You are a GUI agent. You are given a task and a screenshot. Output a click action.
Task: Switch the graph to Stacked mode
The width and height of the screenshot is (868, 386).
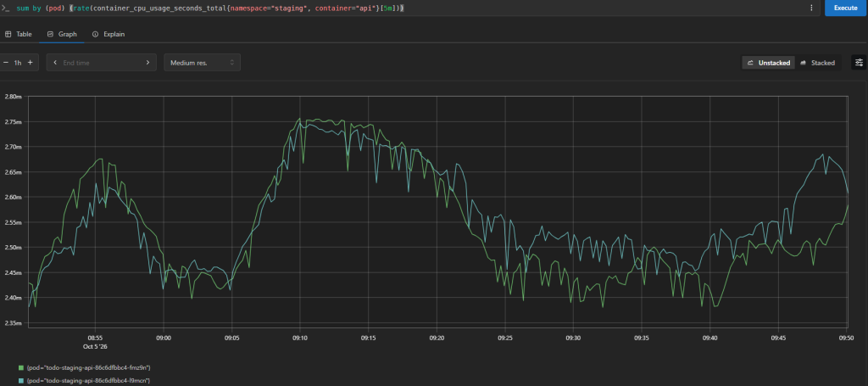point(818,63)
